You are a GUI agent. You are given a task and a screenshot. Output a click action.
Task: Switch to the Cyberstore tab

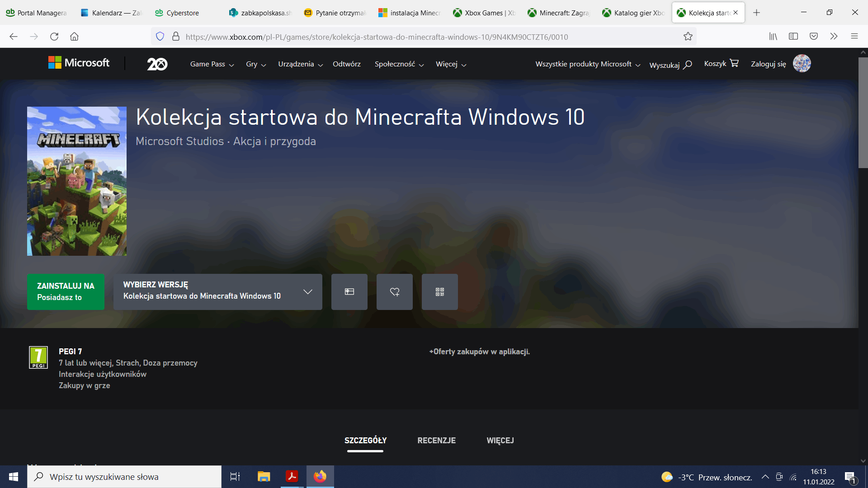tap(186, 13)
